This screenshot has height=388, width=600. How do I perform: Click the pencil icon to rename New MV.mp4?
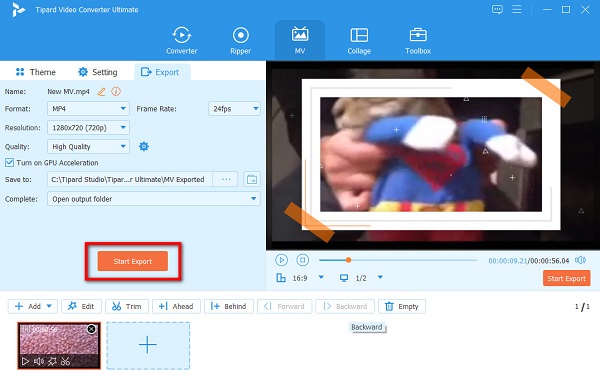(x=101, y=91)
